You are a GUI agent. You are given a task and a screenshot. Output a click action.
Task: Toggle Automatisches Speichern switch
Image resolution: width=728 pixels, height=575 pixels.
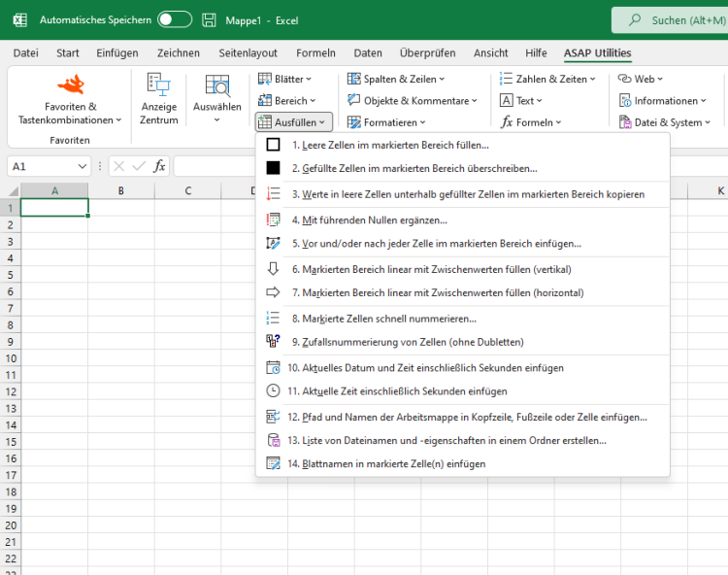[174, 19]
